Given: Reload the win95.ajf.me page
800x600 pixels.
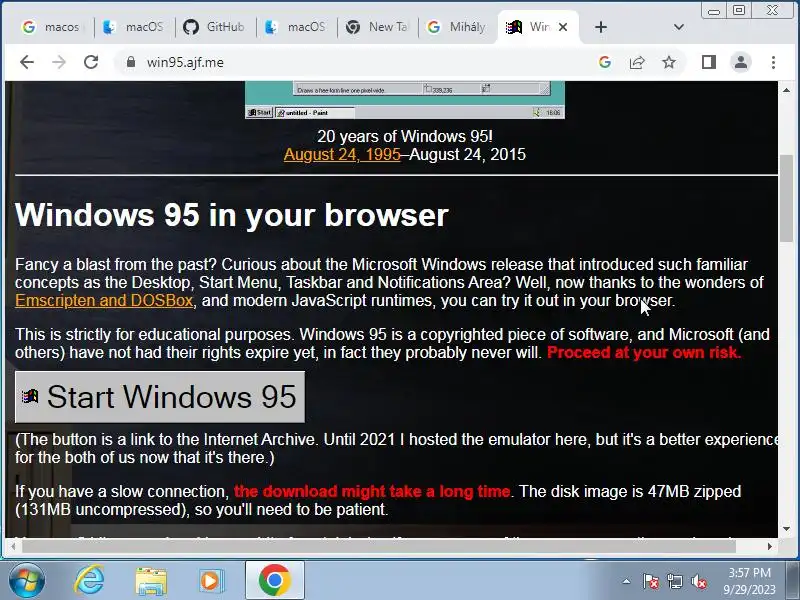Looking at the screenshot, I should click(x=91, y=62).
